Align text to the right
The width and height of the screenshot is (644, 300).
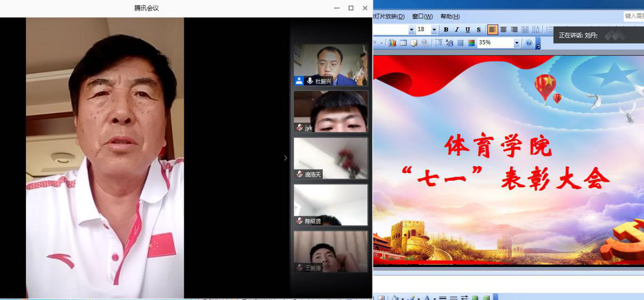click(x=514, y=30)
